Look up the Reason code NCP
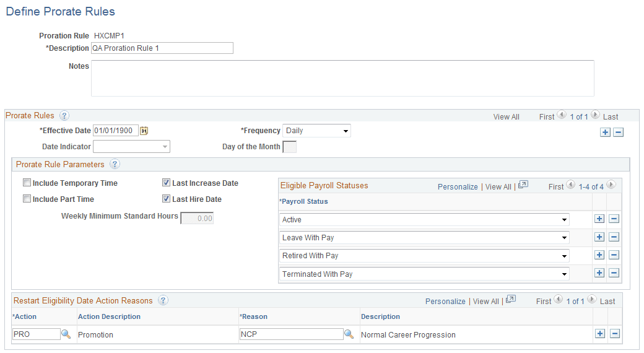The image size is (644, 353). coord(349,334)
